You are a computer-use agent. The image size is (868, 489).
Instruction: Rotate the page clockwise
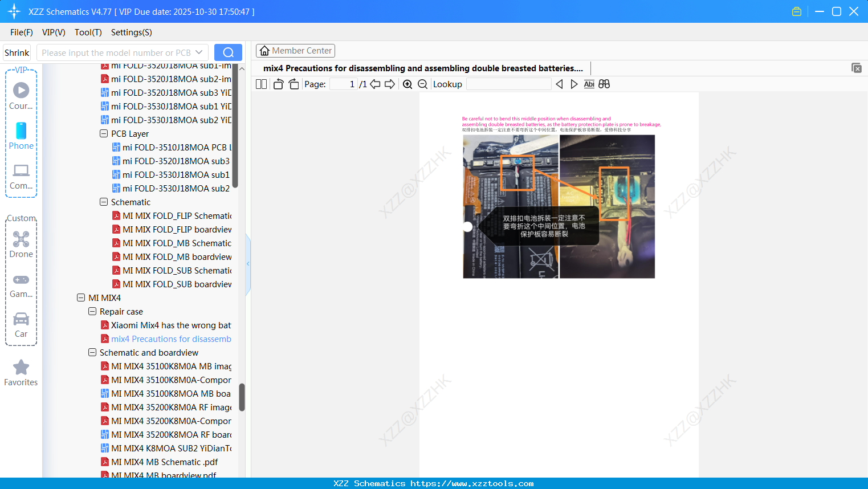(x=294, y=84)
